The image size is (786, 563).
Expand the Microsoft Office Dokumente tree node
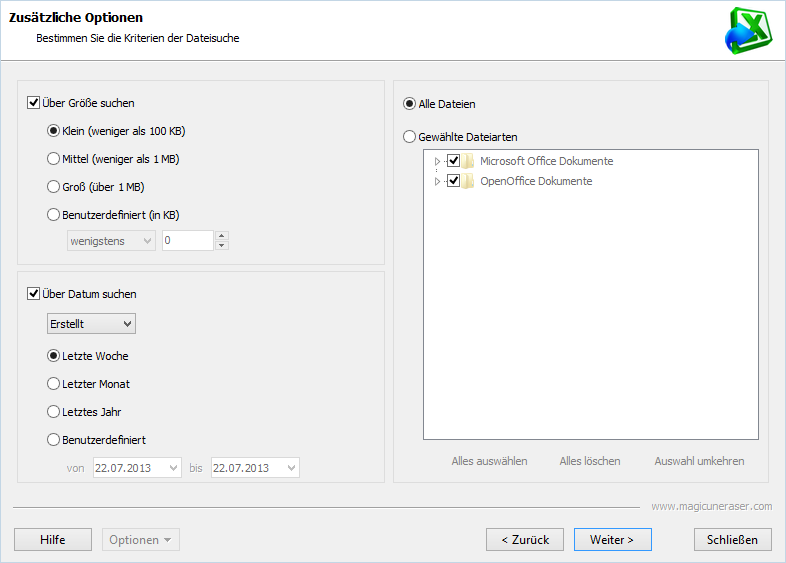(x=437, y=161)
